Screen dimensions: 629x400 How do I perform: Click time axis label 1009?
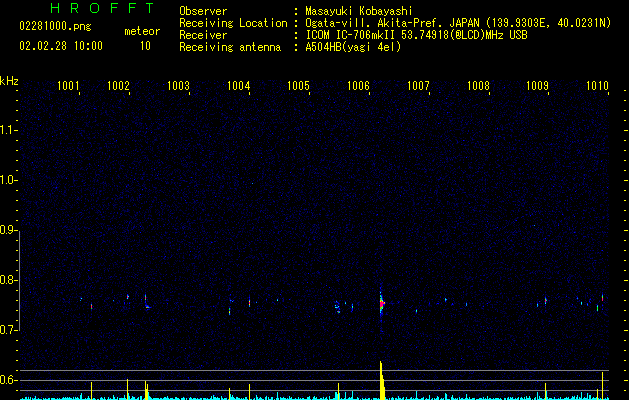point(537,86)
